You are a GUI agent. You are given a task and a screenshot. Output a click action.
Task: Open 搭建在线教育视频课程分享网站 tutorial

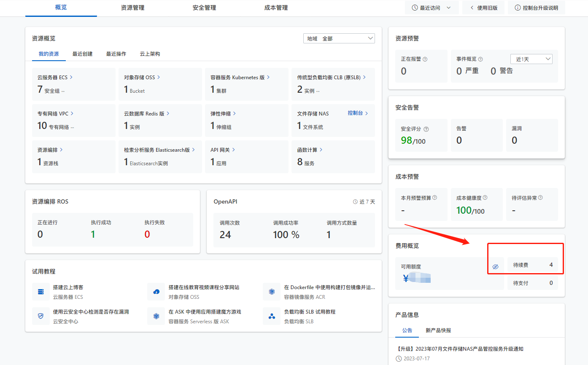coord(204,287)
